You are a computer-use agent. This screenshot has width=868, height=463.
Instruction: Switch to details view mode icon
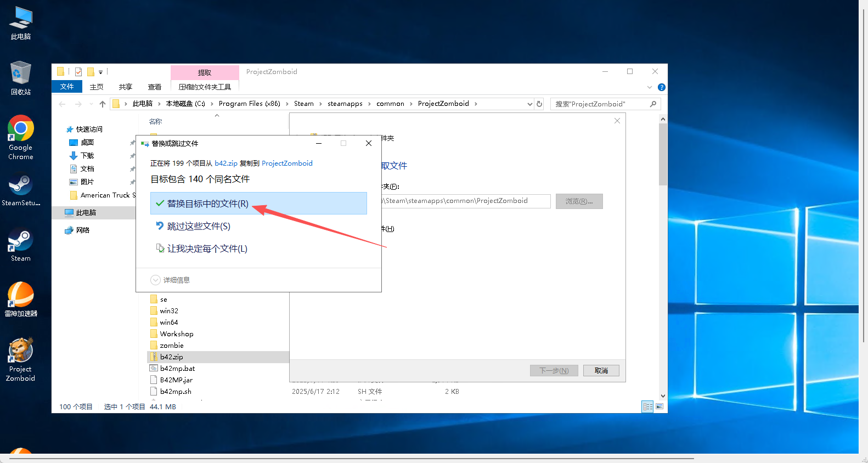tap(647, 406)
